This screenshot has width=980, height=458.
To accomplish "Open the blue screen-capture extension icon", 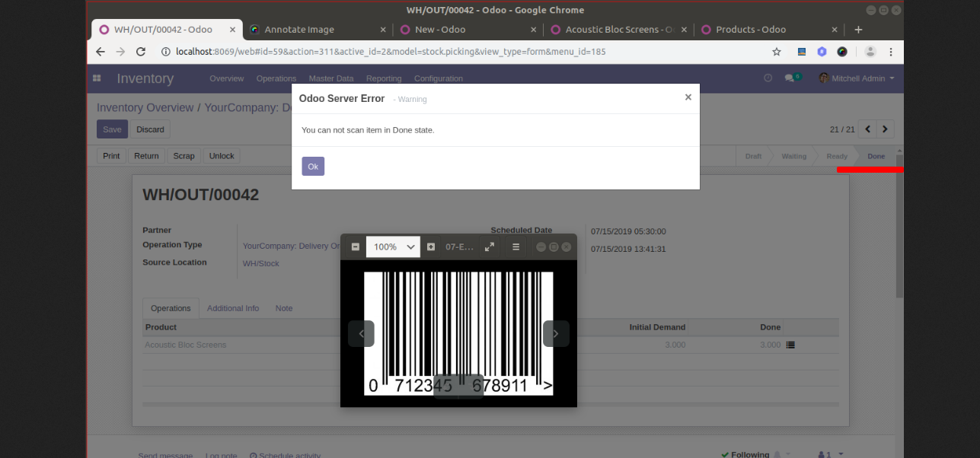I will pos(802,52).
